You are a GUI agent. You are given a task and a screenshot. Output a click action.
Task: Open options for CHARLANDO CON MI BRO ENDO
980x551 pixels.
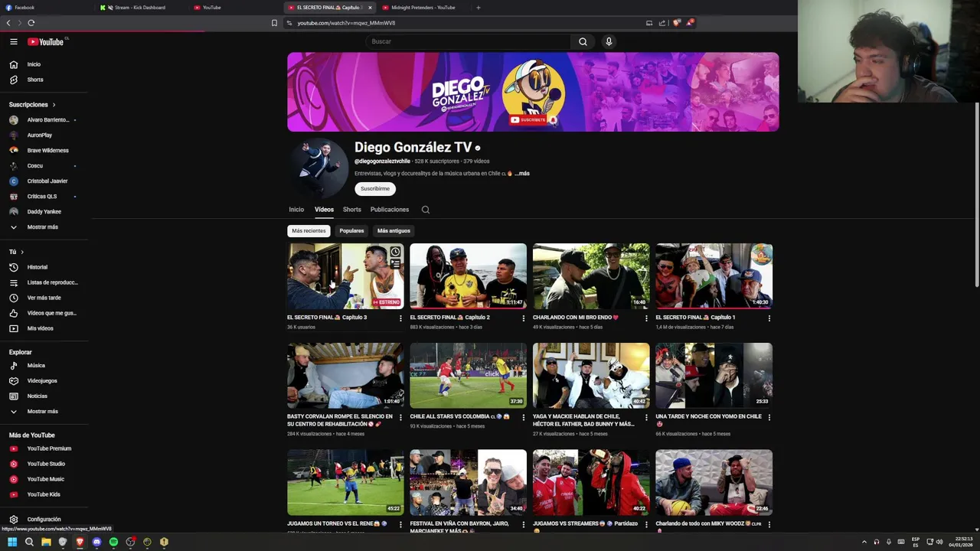646,318
